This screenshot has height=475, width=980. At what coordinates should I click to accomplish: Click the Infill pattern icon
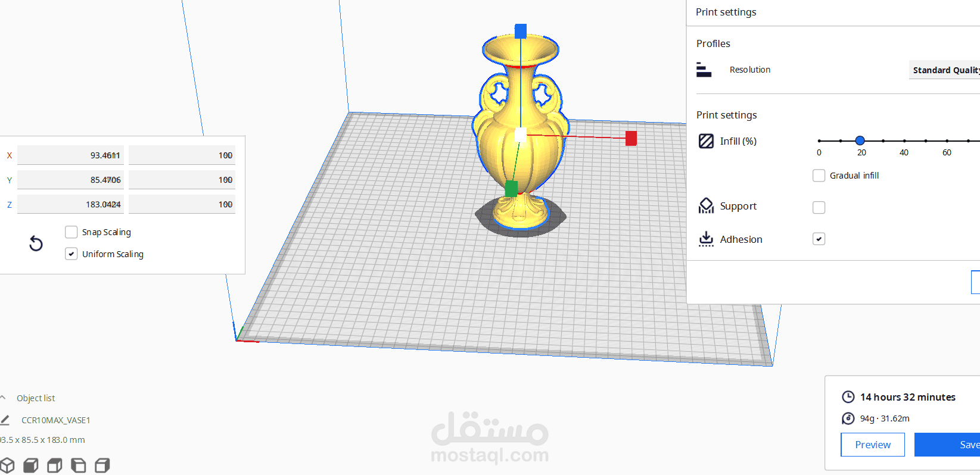click(706, 141)
